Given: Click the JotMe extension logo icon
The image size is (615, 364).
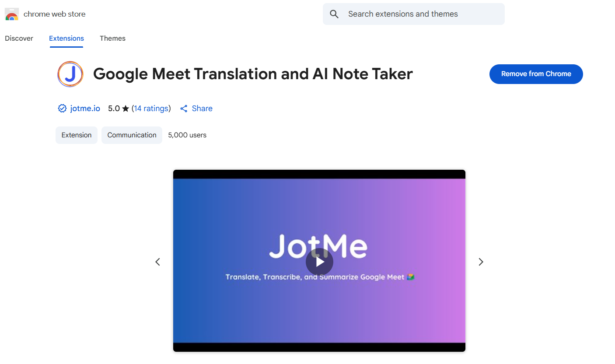Looking at the screenshot, I should point(70,74).
